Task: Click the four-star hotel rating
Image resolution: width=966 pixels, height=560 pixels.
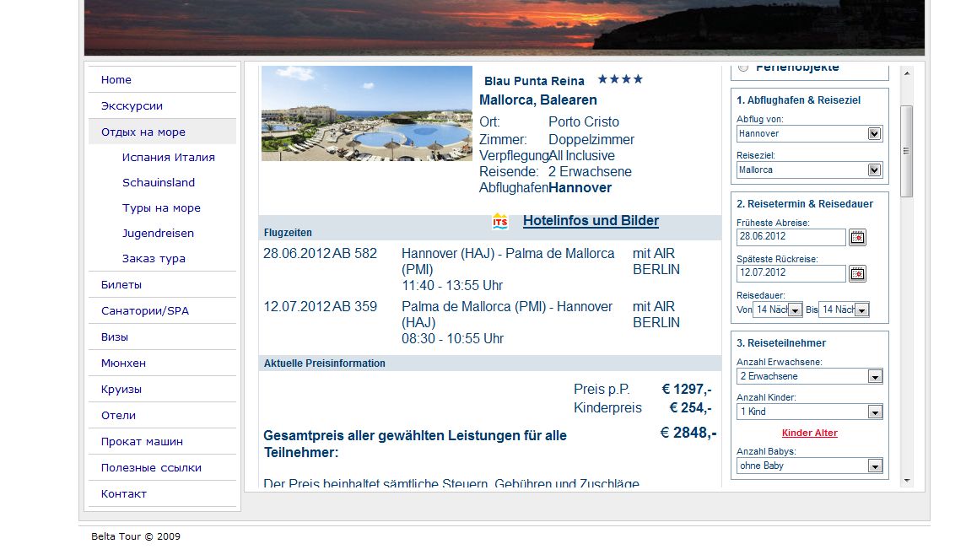Action: (620, 79)
